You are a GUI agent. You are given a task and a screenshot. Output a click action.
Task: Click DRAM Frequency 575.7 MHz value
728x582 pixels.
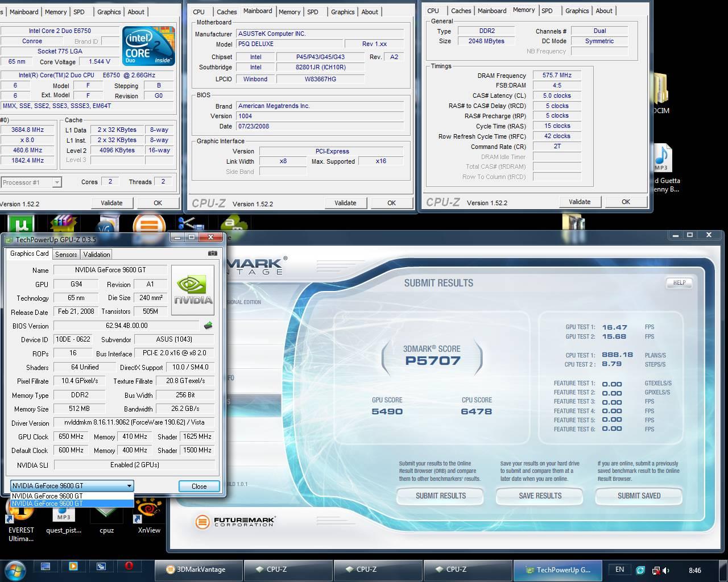(557, 75)
